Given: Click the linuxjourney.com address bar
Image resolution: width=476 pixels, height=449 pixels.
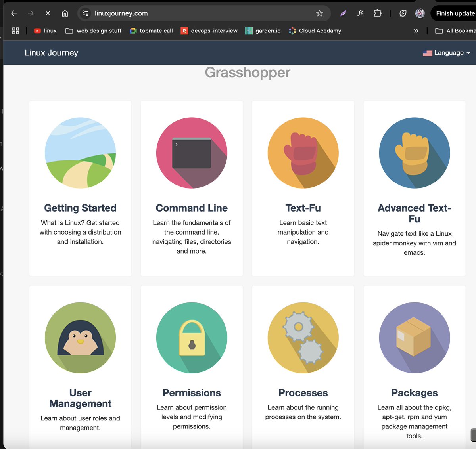Looking at the screenshot, I should (204, 13).
